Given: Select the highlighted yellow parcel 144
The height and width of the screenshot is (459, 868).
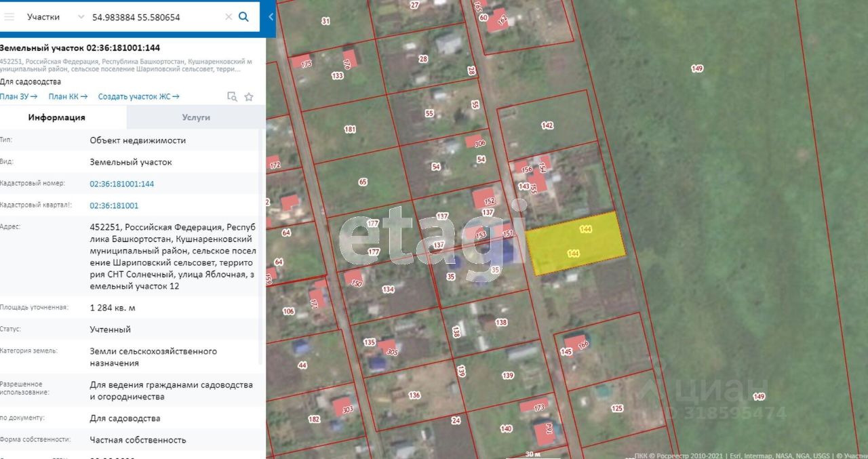Looking at the screenshot, I should (575, 243).
